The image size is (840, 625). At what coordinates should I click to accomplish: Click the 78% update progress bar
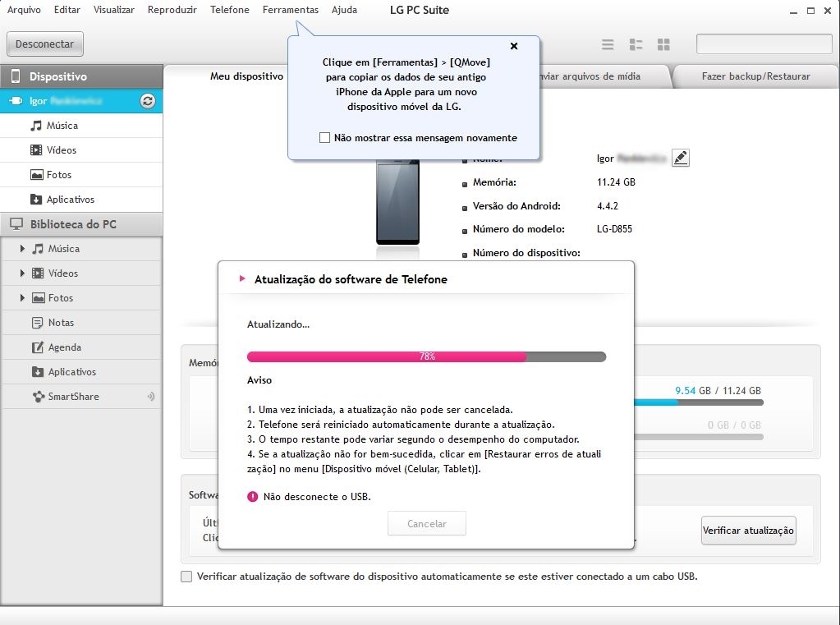pos(426,356)
